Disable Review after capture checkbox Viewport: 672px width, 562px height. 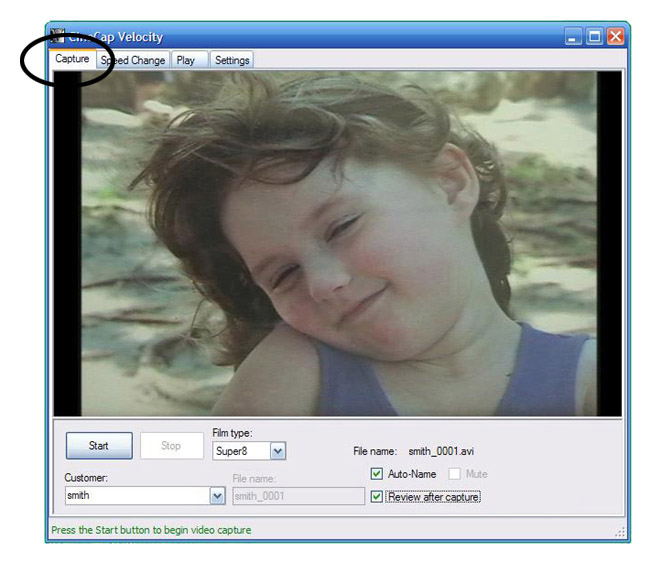pos(377,496)
